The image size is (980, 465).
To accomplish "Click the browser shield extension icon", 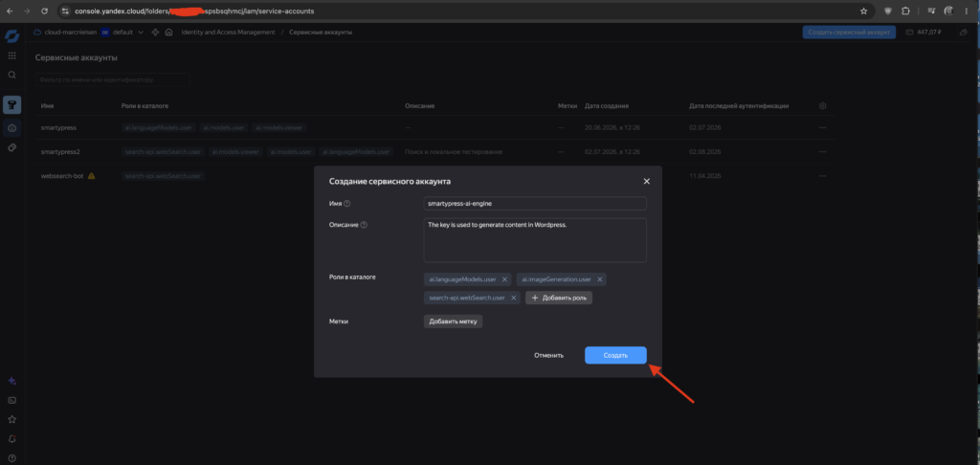I will point(887,11).
